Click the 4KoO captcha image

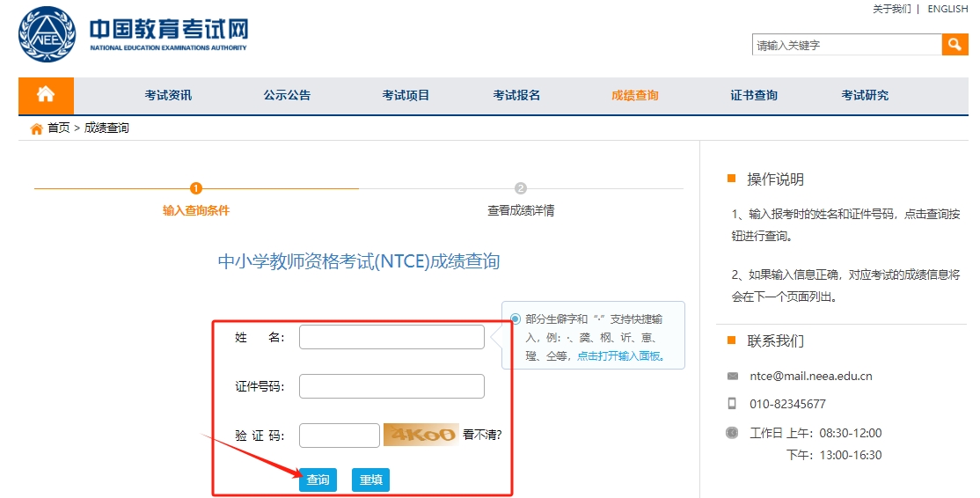pos(421,435)
